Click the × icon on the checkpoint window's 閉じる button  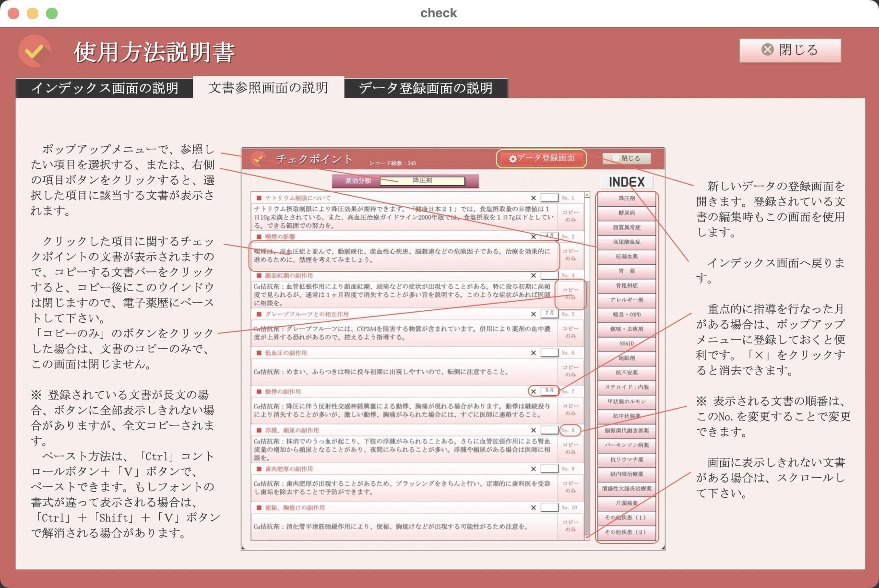[615, 158]
